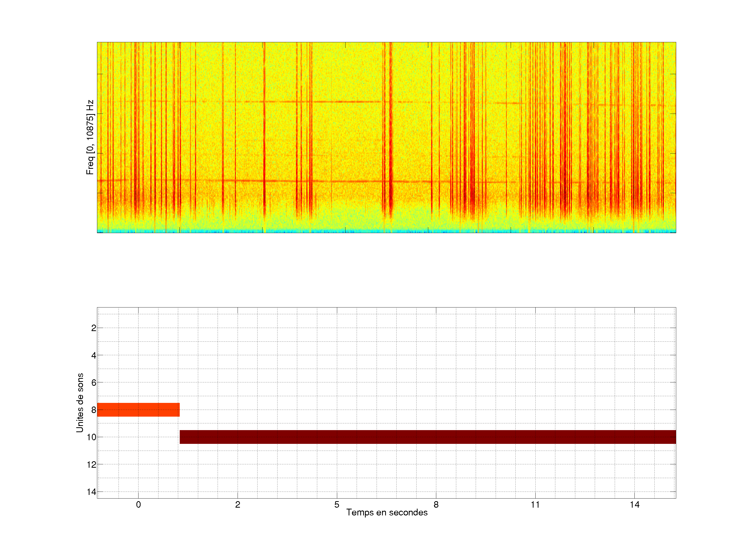Click the dark red bar at unit 10
This screenshot has height=560, width=747.
coord(427,437)
